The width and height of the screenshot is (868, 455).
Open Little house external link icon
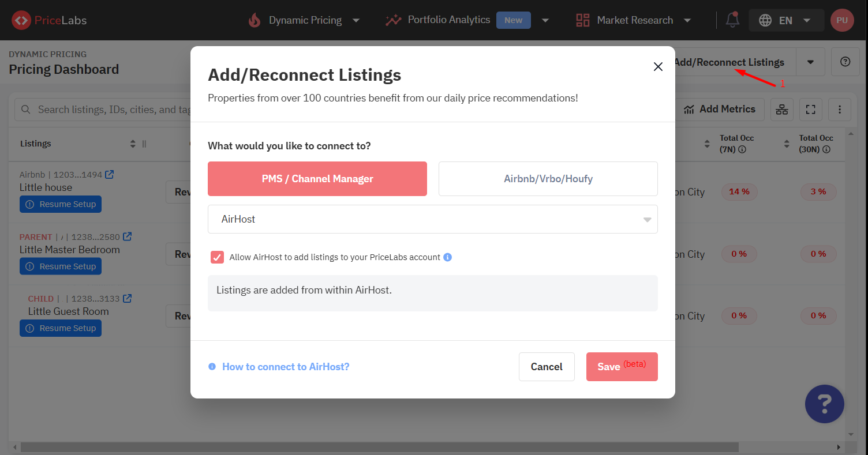109,175
